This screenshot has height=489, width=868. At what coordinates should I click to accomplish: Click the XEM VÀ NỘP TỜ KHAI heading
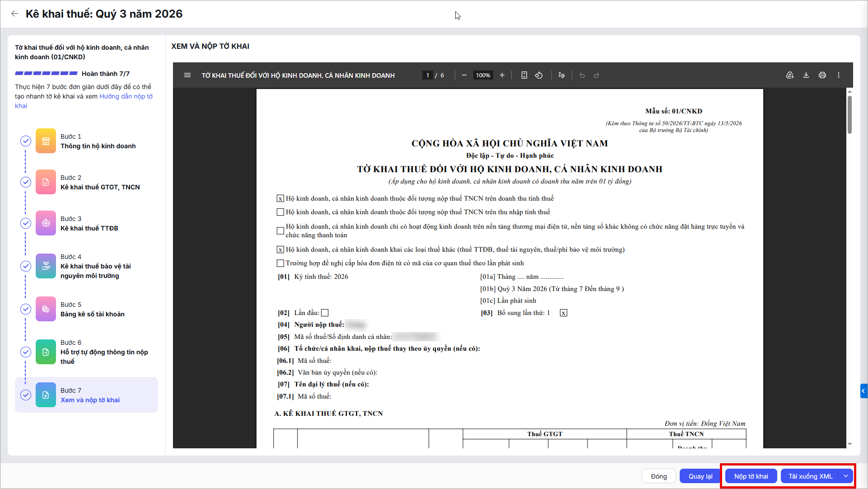click(x=210, y=46)
